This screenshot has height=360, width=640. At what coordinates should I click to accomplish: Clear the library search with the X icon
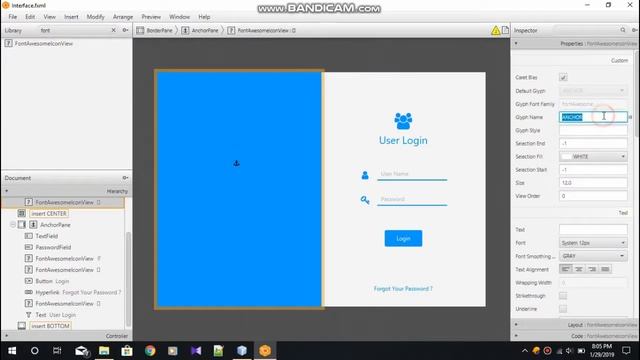coord(113,30)
